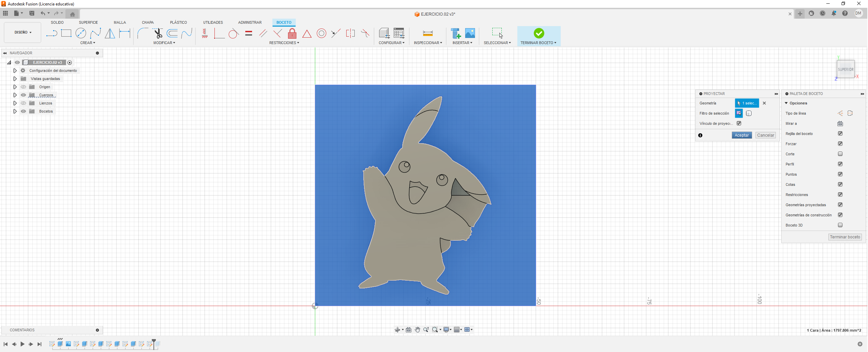
Task: Switch to the CHAPA tab
Action: pyautogui.click(x=148, y=22)
